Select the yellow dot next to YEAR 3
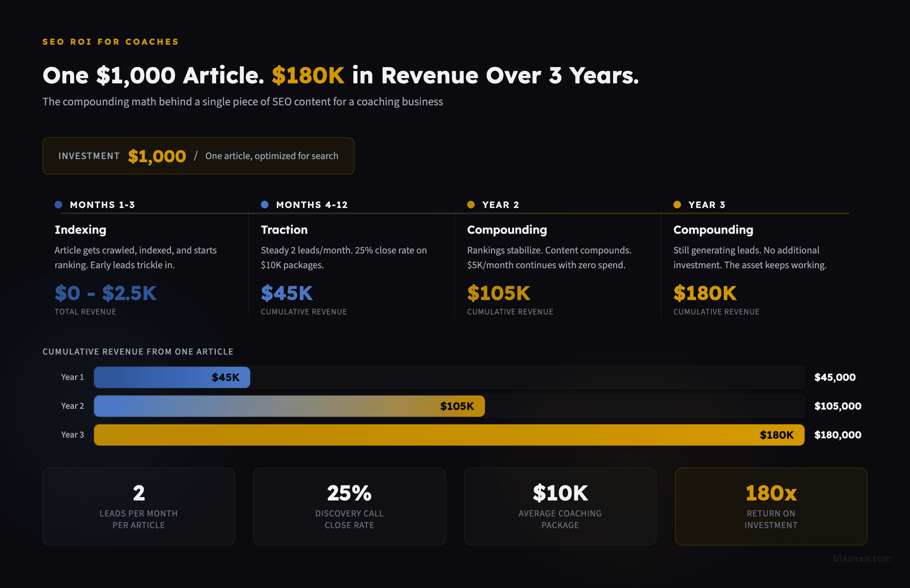Screen dimensions: 910x588 coord(677,205)
